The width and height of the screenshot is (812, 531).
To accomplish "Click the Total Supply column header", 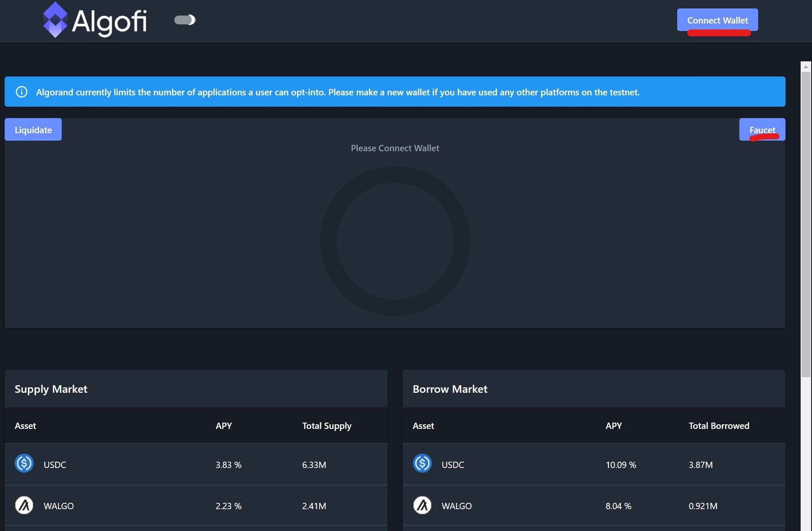I will [x=326, y=426].
